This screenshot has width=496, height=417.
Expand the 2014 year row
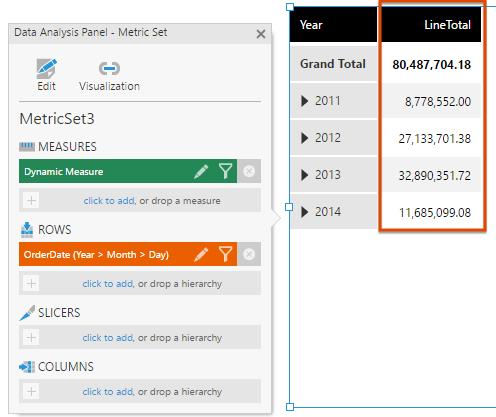click(304, 212)
